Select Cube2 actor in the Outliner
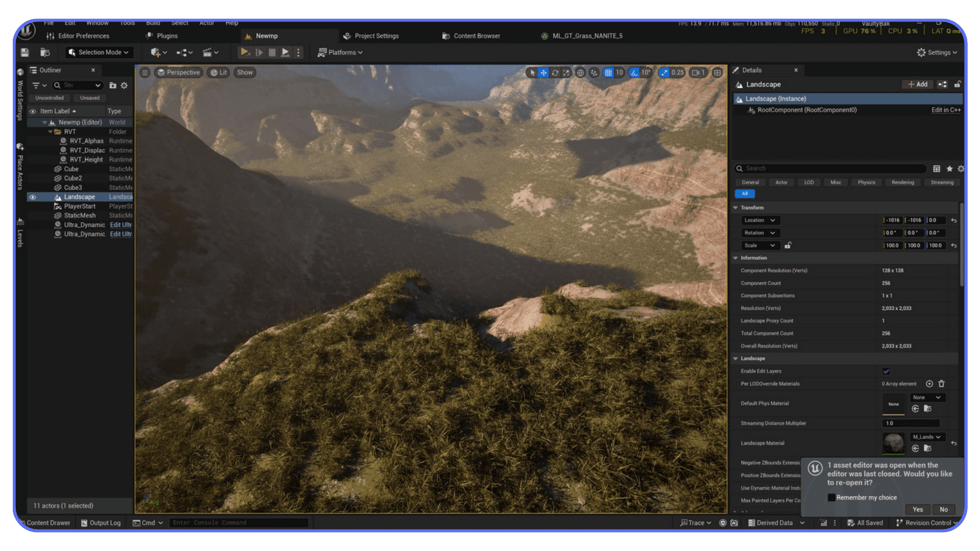The width and height of the screenshot is (980, 551). [73, 178]
